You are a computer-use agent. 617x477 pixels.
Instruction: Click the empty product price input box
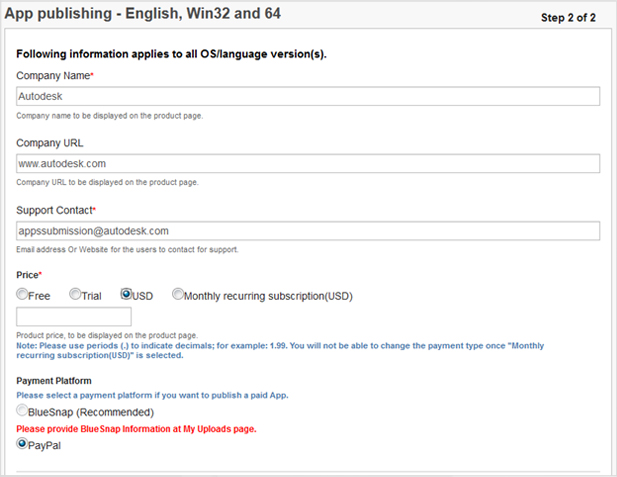tap(74, 317)
